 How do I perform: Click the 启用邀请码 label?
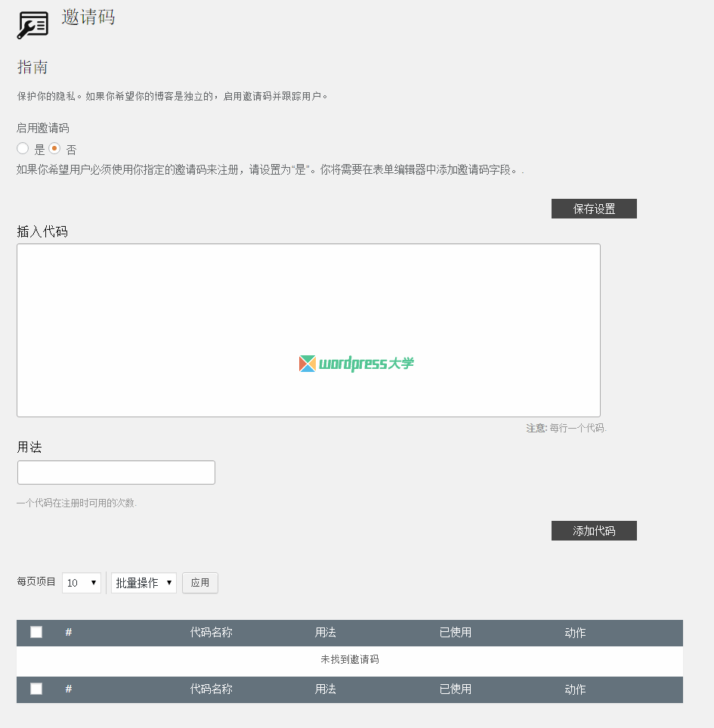(x=42, y=128)
